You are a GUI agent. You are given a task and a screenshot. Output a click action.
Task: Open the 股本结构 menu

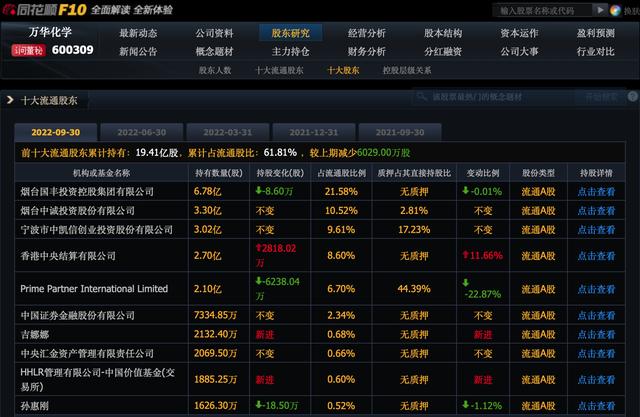[443, 33]
